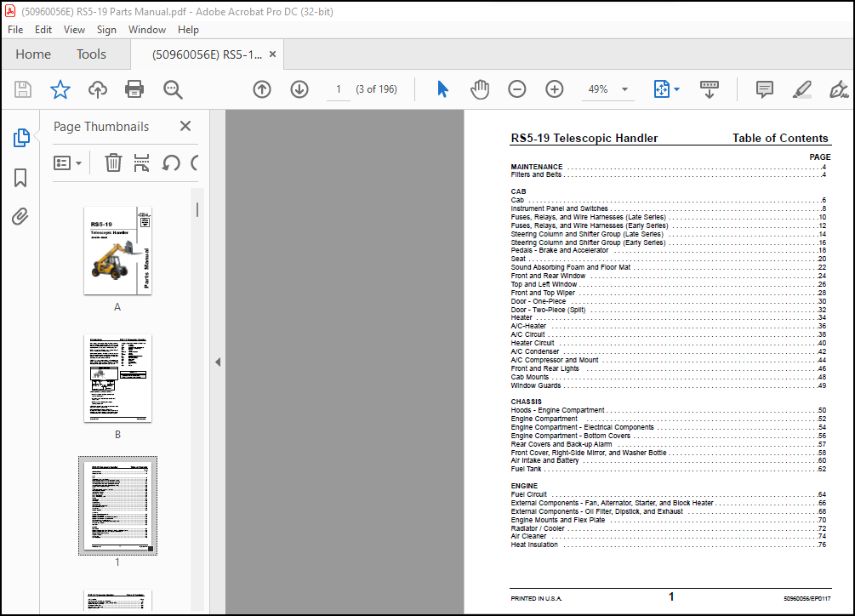Open the Edit menu
The width and height of the screenshot is (855, 616).
click(43, 30)
